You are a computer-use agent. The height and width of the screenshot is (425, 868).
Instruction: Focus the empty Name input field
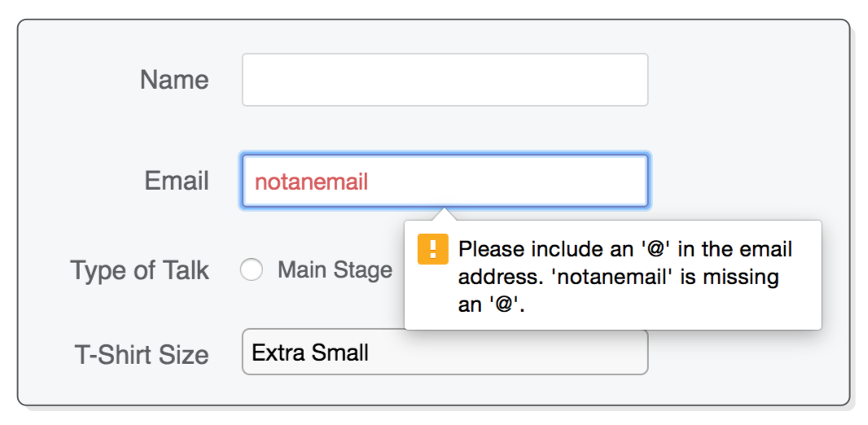pos(445,80)
